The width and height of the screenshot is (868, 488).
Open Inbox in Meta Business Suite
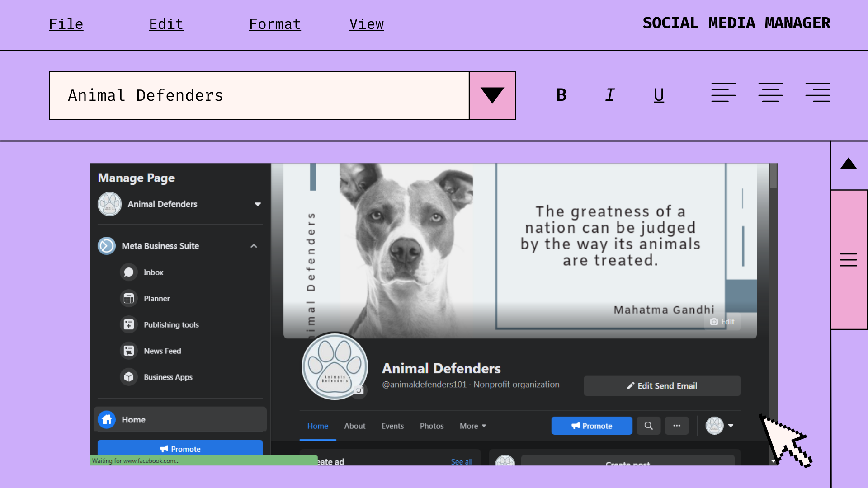point(153,272)
